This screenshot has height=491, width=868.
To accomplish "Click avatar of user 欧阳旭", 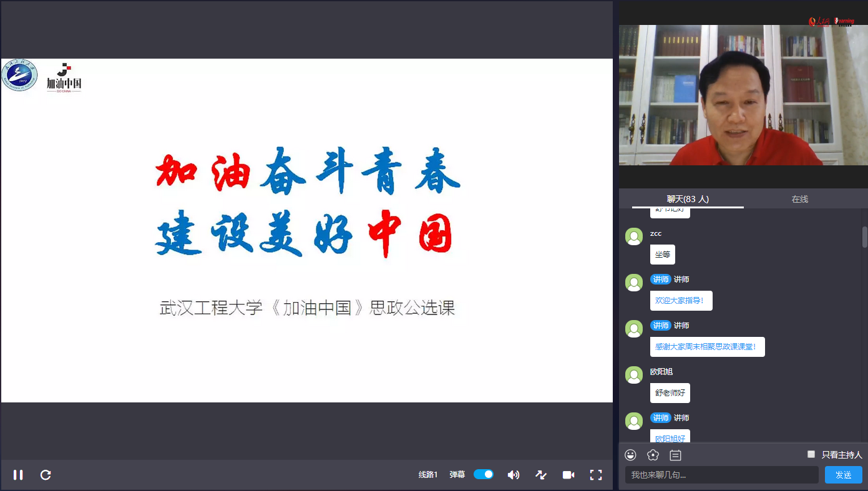I will (634, 375).
